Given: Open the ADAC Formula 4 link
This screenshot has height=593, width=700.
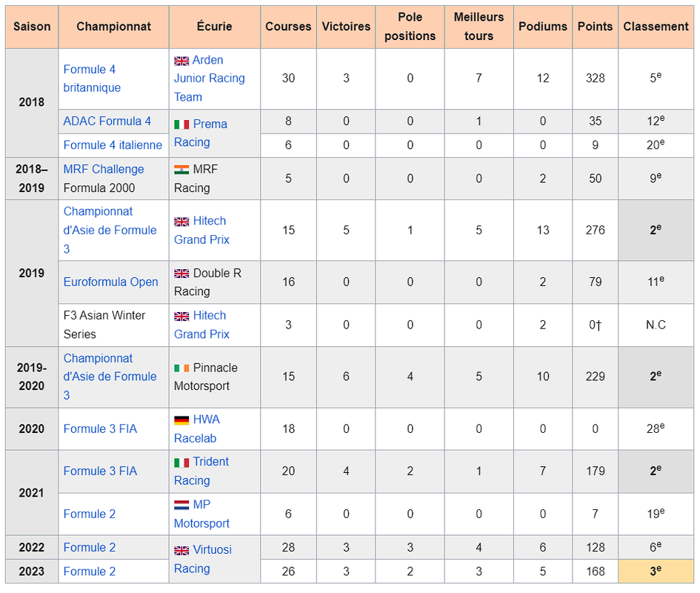Looking at the screenshot, I should point(107,121).
